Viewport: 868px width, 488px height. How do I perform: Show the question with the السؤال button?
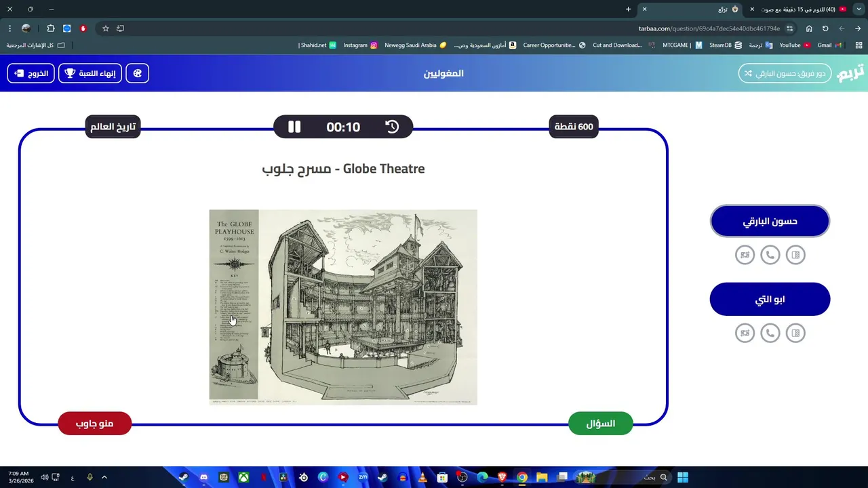pos(601,424)
